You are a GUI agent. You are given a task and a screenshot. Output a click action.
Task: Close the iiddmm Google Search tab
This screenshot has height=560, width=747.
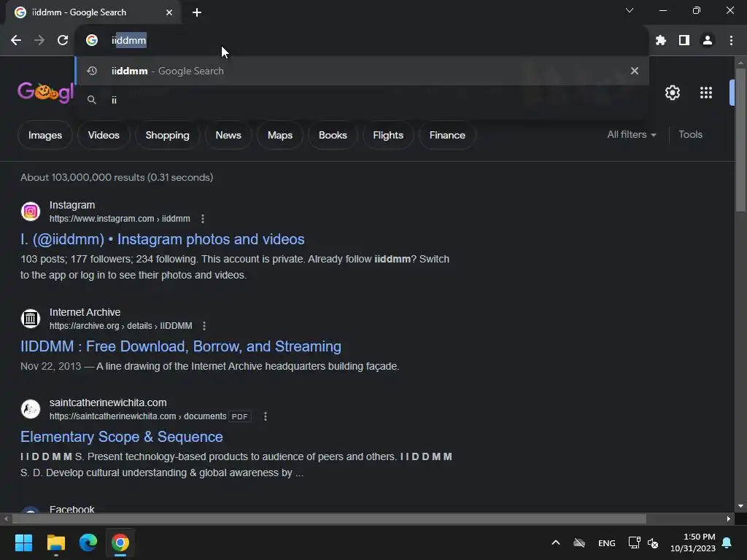tap(169, 12)
